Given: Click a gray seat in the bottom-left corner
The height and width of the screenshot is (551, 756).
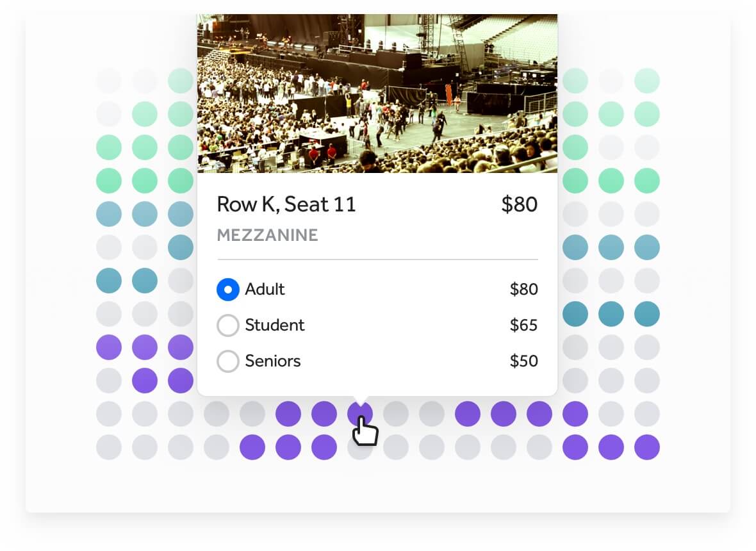Looking at the screenshot, I should pyautogui.click(x=109, y=447).
